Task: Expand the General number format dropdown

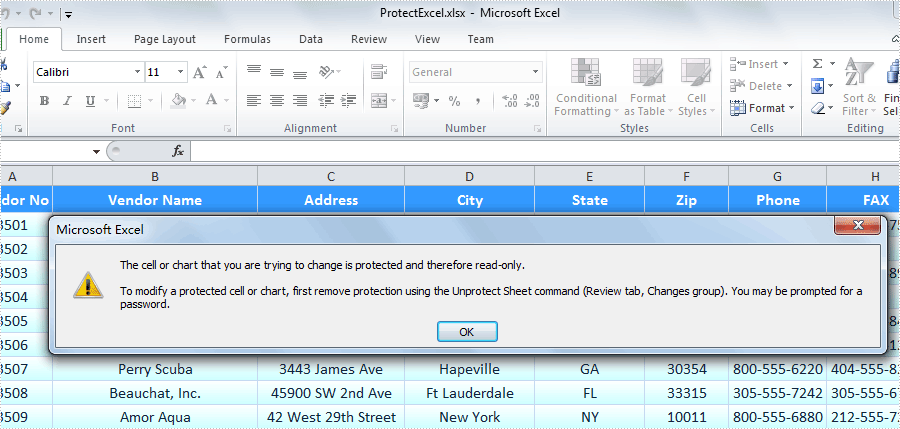Action: pyautogui.click(x=536, y=72)
